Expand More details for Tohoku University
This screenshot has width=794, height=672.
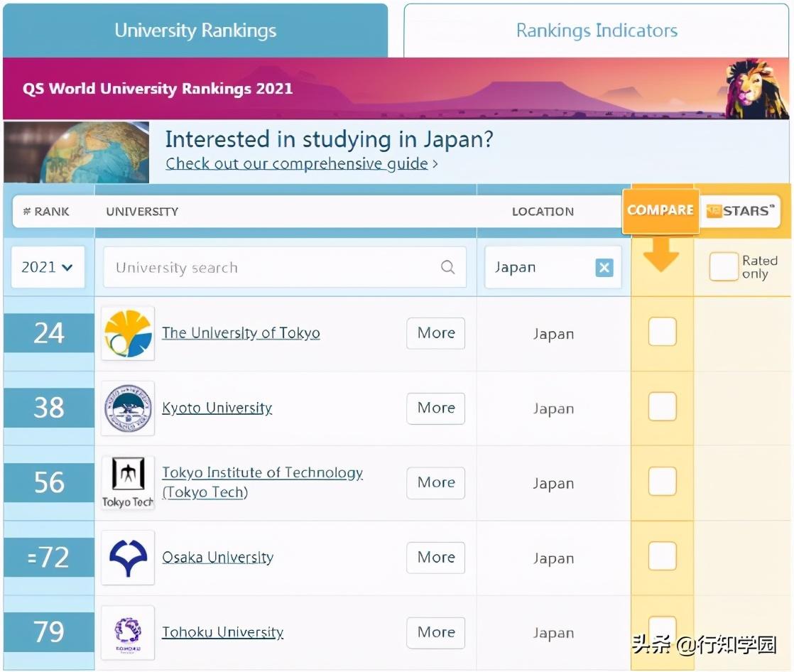coord(435,632)
